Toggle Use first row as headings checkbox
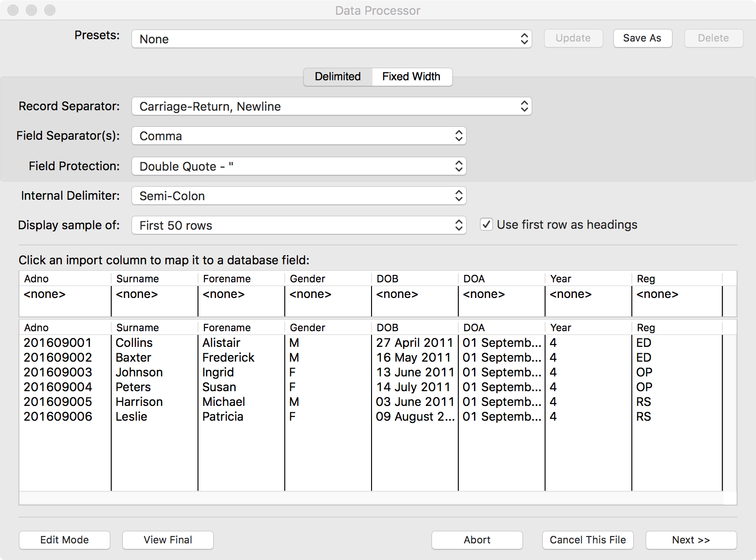 pyautogui.click(x=486, y=225)
